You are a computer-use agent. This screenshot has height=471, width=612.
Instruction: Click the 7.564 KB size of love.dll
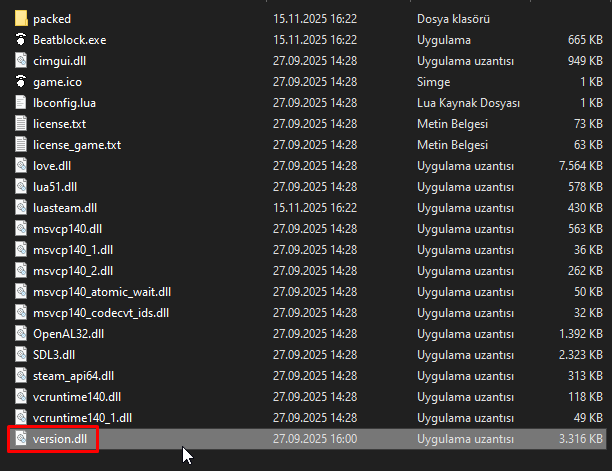coord(581,166)
